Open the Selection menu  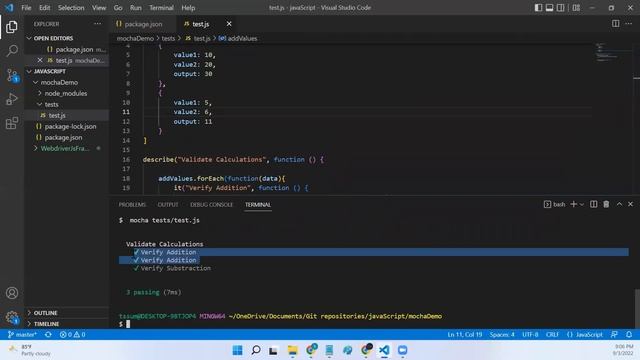tap(71, 8)
